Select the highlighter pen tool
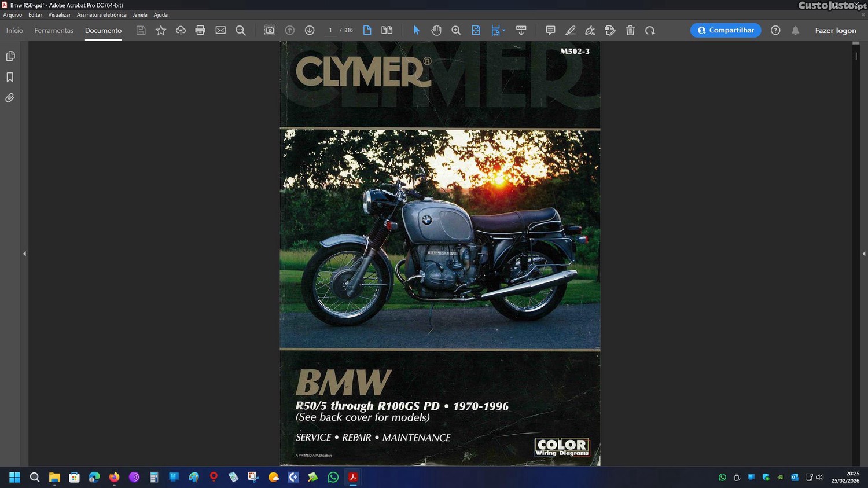 point(571,30)
